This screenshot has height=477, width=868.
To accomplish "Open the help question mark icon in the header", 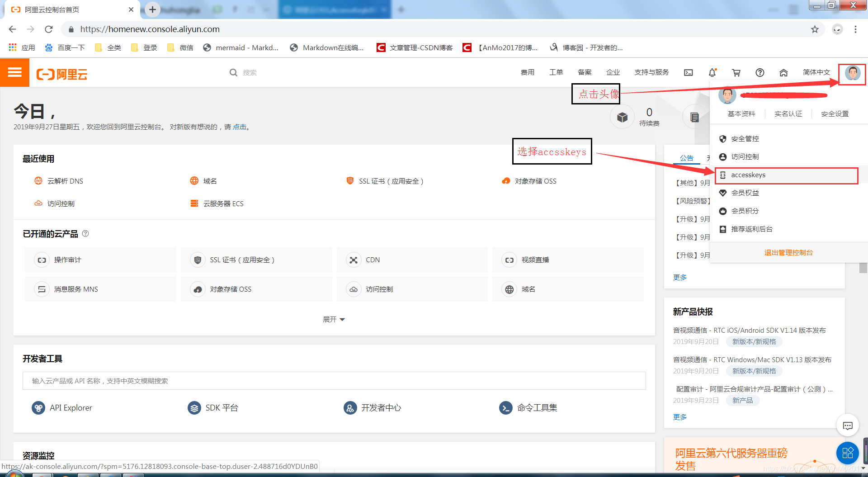I will pos(760,72).
